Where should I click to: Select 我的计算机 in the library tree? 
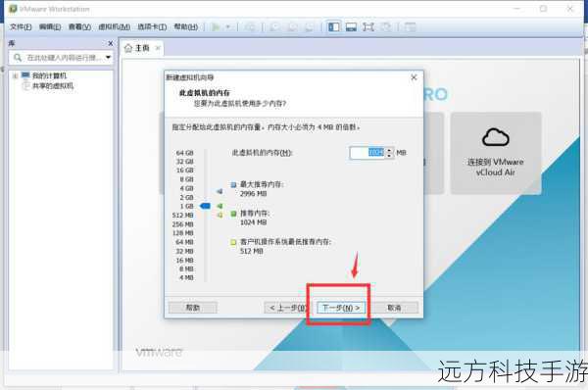49,75
